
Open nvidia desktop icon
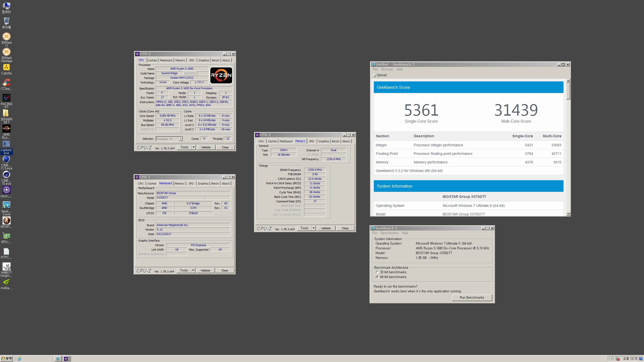6,284
